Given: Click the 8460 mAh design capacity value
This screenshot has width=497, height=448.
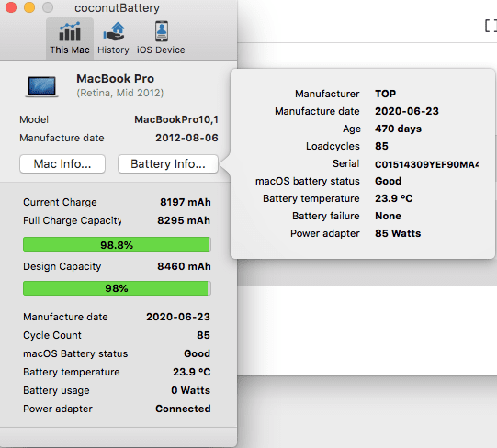Looking at the screenshot, I should [184, 266].
